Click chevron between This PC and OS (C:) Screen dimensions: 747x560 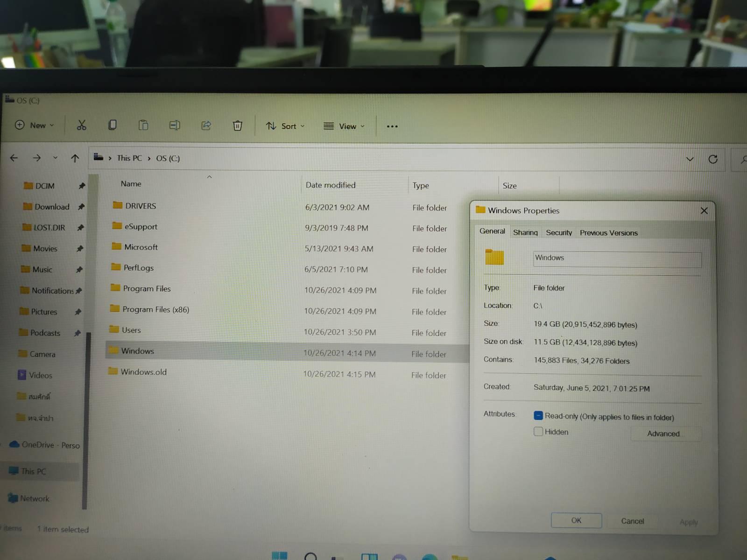coord(149,158)
